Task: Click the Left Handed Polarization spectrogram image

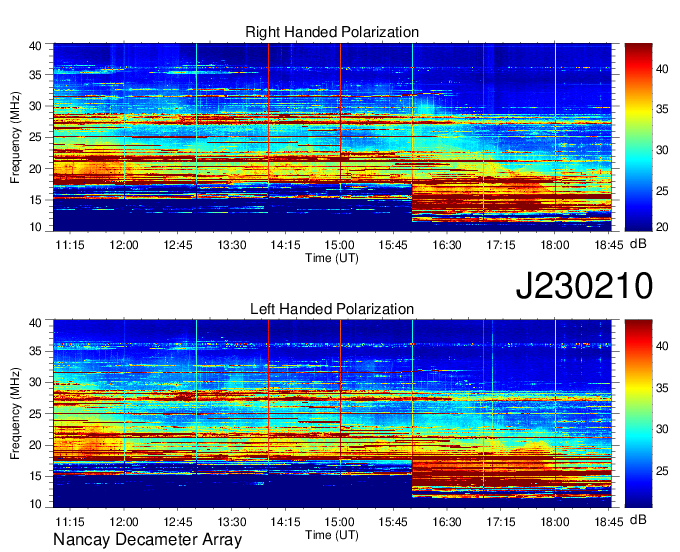Action: [x=332, y=414]
